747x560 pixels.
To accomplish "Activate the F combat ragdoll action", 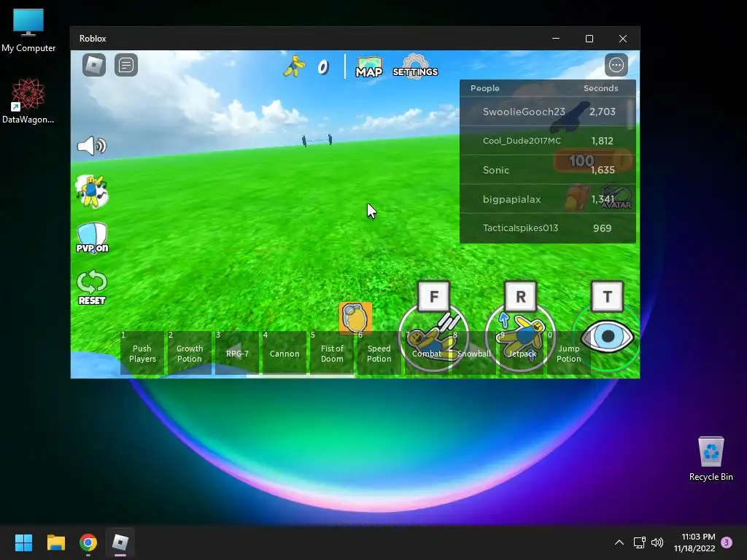I will pos(433,337).
